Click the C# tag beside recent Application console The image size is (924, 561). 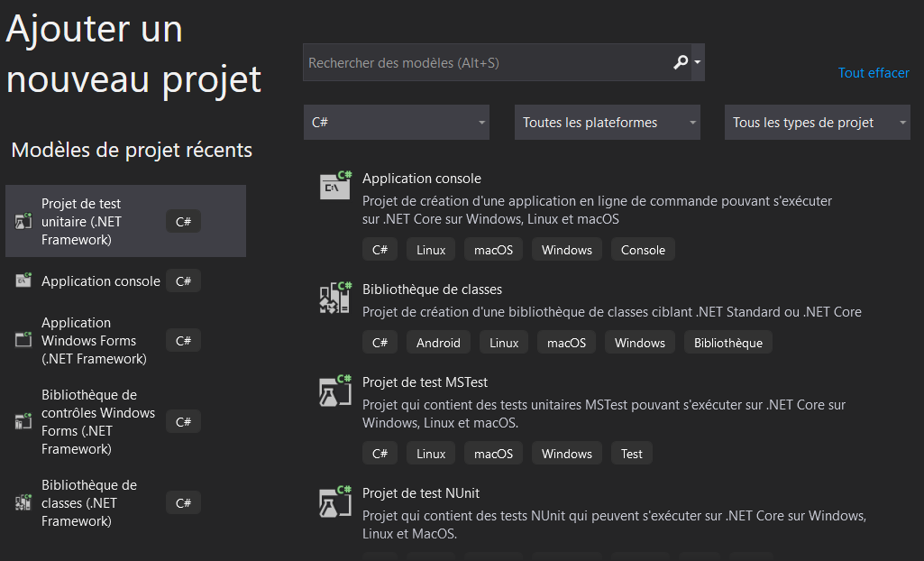click(183, 281)
